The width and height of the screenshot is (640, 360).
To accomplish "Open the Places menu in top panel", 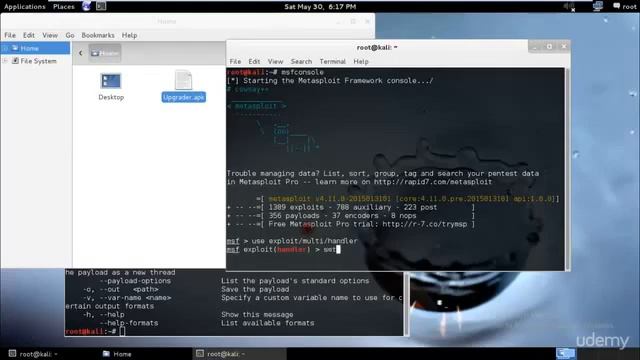I will (64, 7).
